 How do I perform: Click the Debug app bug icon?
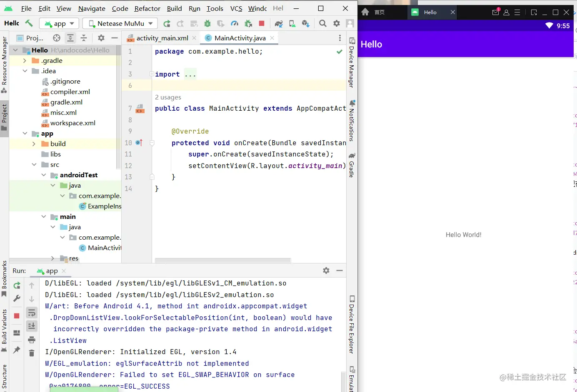pyautogui.click(x=207, y=24)
